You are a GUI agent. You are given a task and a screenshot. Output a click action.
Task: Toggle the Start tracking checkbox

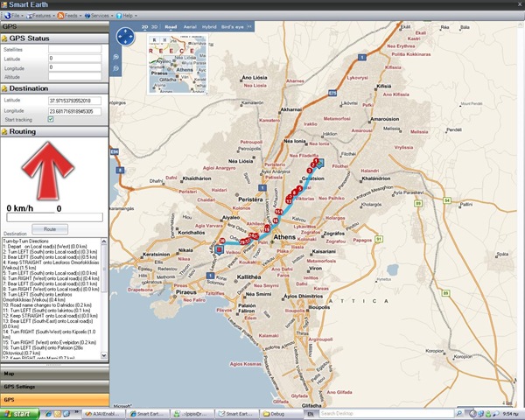(x=51, y=119)
